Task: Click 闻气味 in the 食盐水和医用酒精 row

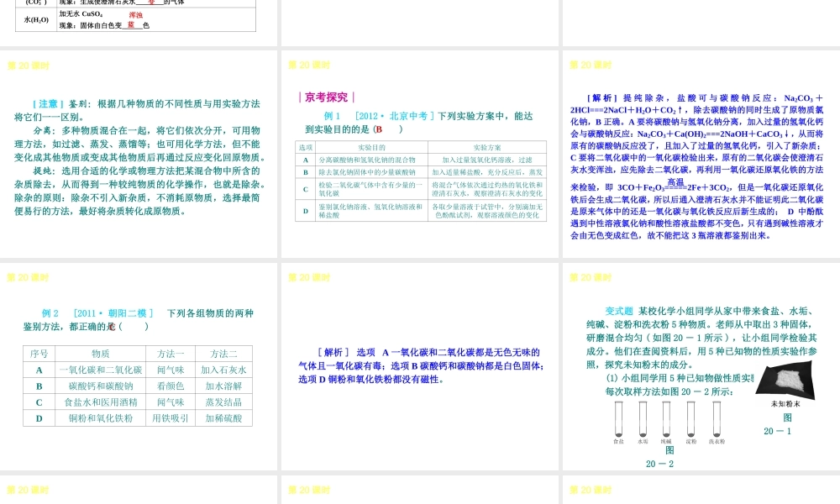Action: [x=171, y=402]
